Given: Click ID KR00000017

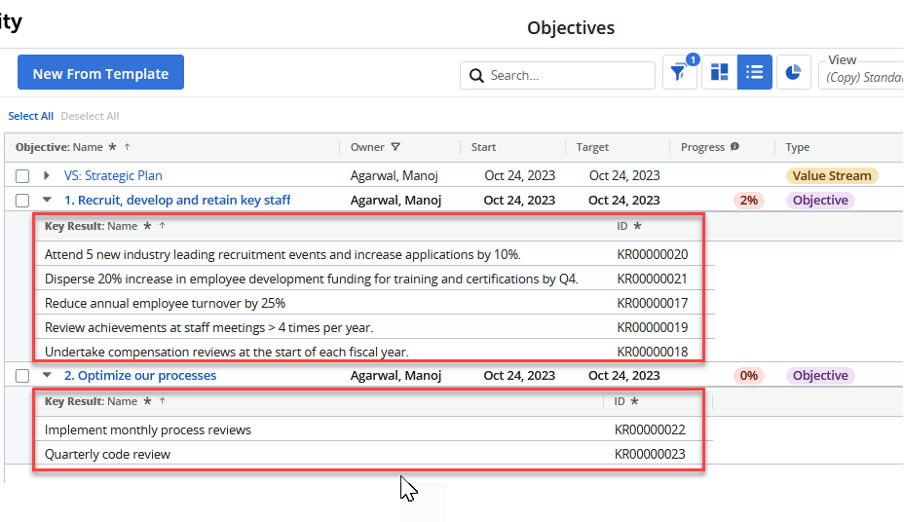Looking at the screenshot, I should tap(652, 303).
